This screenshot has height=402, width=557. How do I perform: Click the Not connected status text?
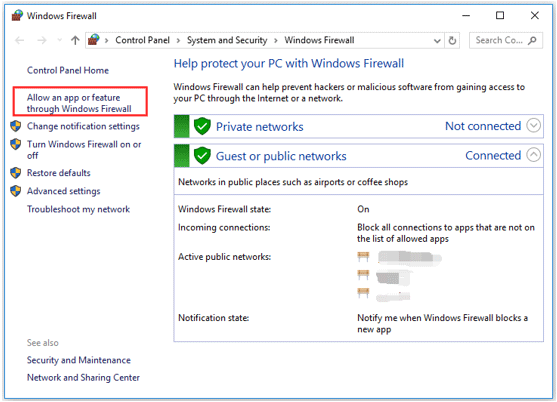(x=483, y=126)
